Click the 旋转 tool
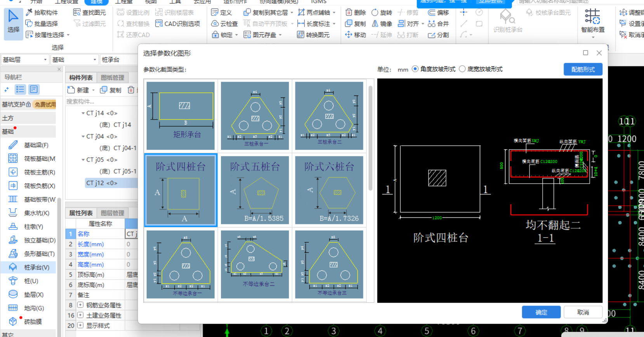Viewport: 644px width, 337px height. coord(382,12)
